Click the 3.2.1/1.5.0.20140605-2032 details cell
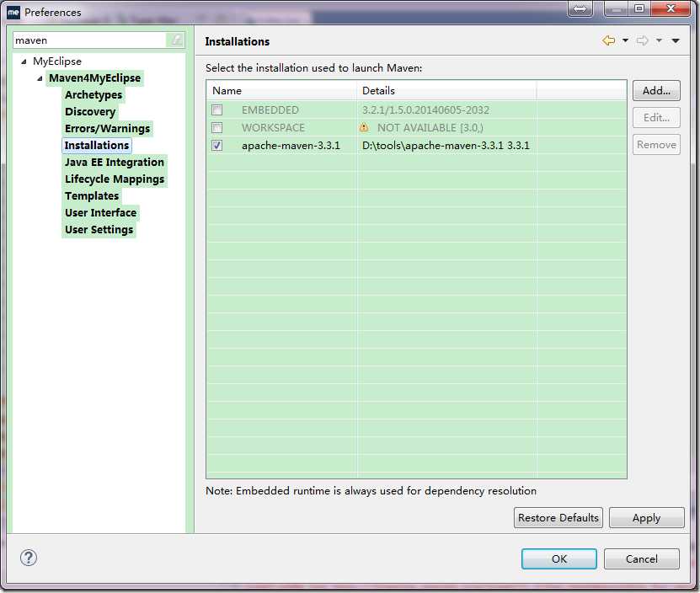The image size is (700, 593). (425, 110)
